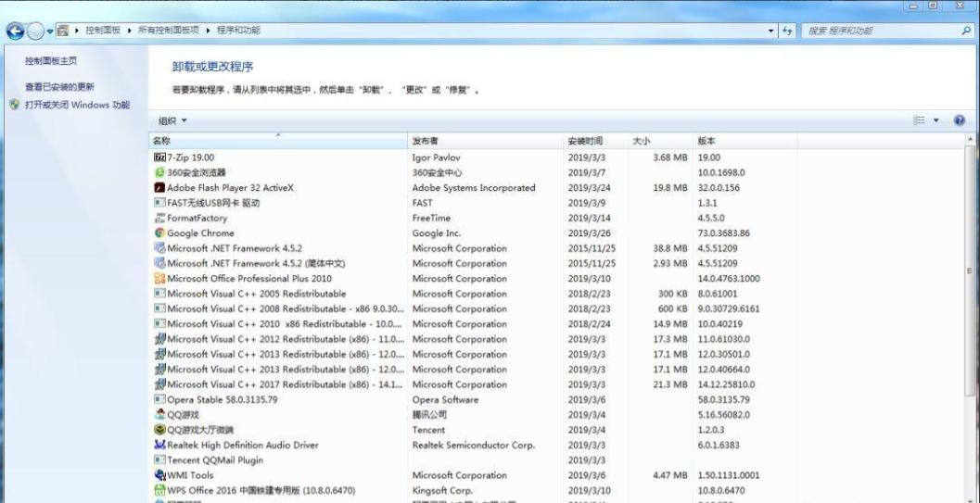The image size is (980, 503).
Task: Open the 组织 dropdown menu
Action: (172, 121)
